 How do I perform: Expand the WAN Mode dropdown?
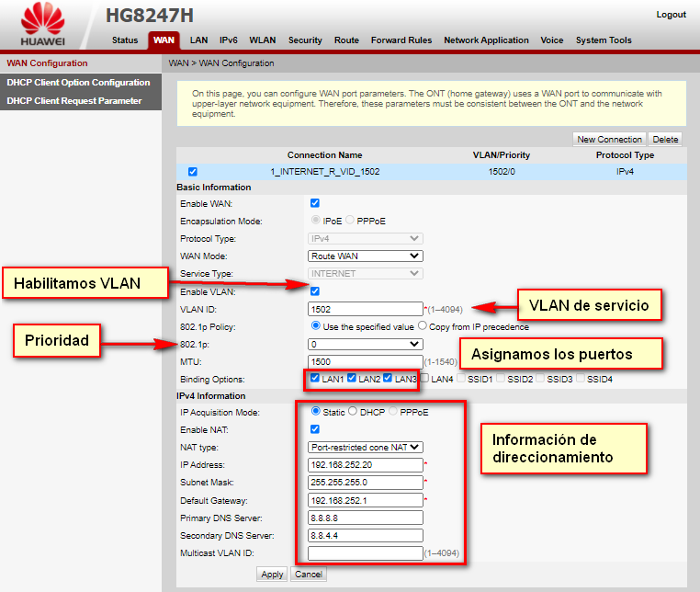click(365, 256)
